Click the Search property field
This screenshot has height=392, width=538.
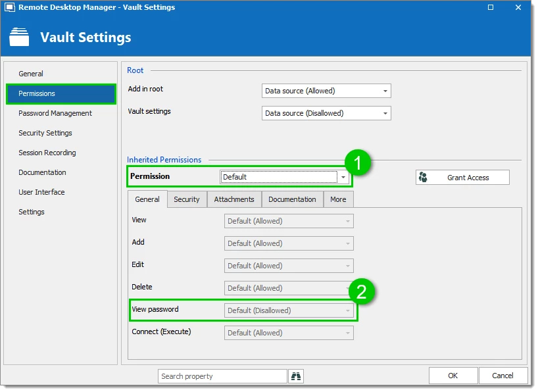[222, 376]
